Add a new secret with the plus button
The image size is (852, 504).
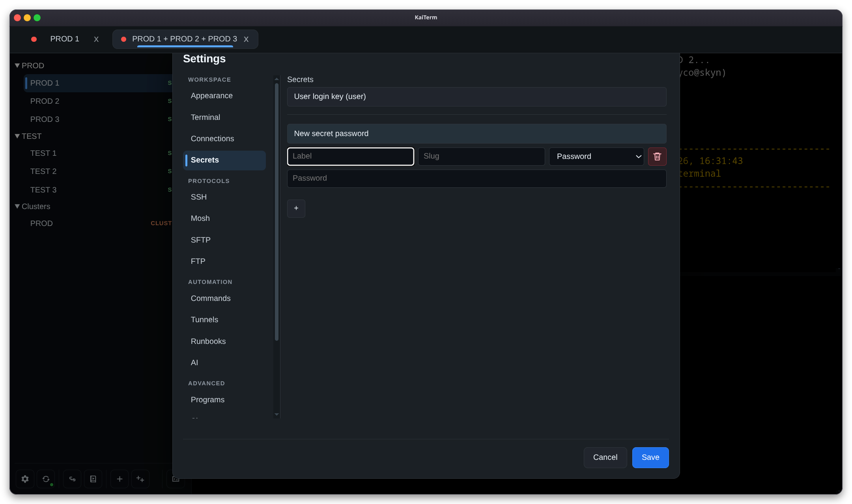296,209
